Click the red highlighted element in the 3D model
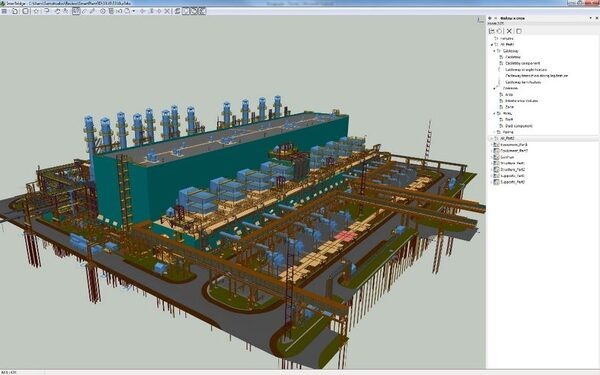The width and height of the screenshot is (600, 375). pos(346,235)
